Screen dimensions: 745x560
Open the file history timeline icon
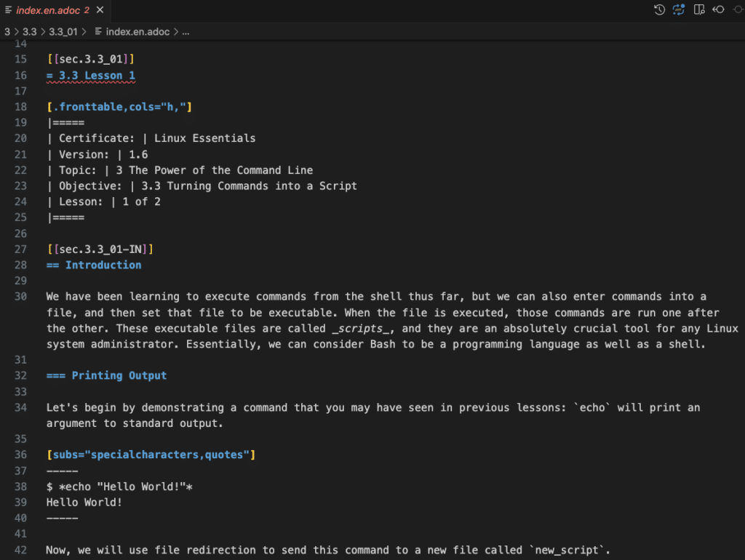659,9
